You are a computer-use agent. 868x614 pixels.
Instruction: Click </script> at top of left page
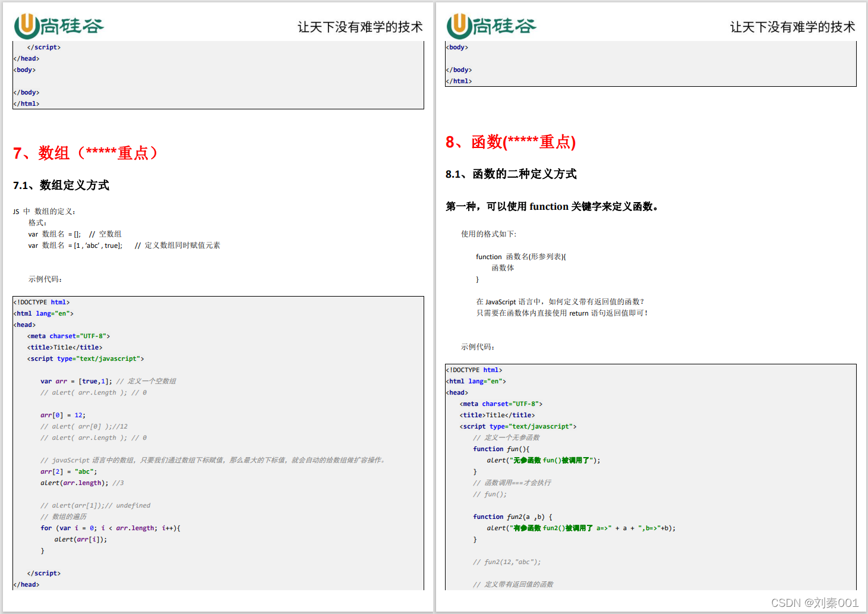[44, 48]
